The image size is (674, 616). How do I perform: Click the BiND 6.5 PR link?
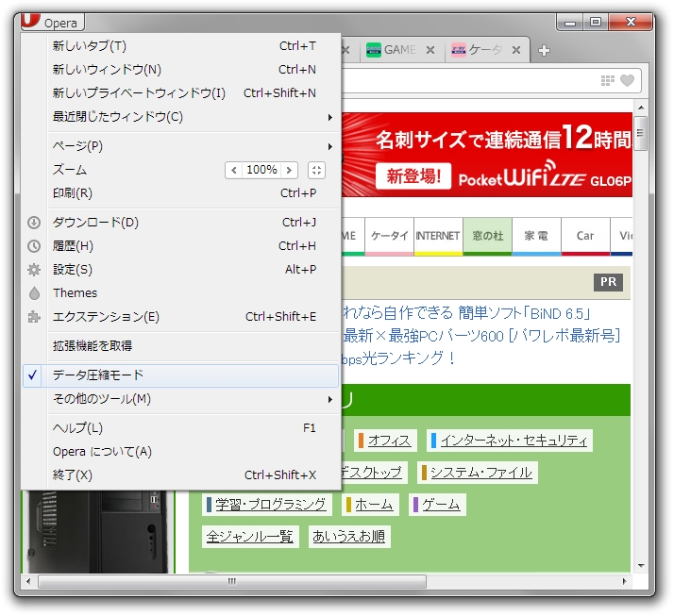point(466,313)
